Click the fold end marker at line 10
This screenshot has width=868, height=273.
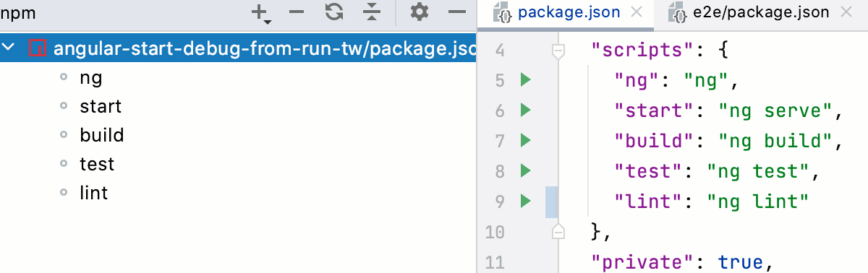coord(558,231)
